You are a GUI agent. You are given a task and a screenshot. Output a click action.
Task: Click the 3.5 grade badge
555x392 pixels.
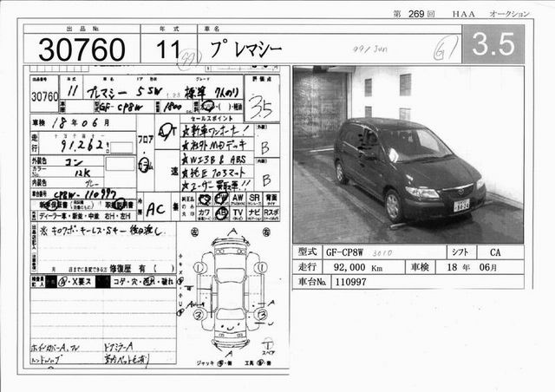[493, 44]
